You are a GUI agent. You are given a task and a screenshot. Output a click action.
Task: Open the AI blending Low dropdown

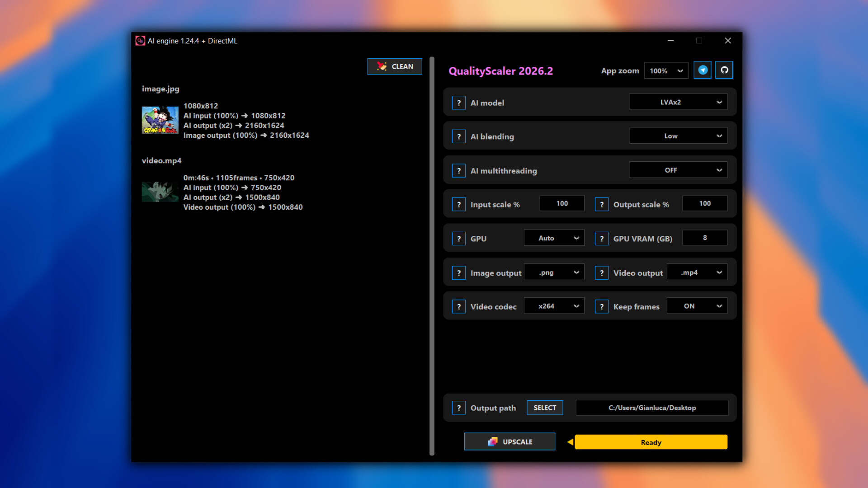[678, 136]
